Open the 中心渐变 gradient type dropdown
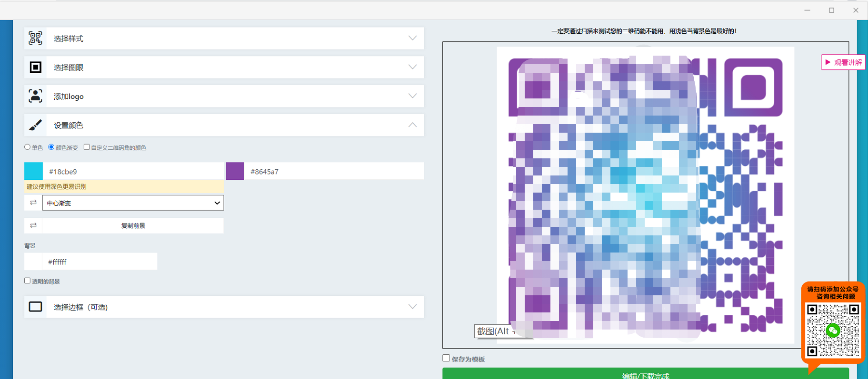The image size is (868, 379). 133,203
